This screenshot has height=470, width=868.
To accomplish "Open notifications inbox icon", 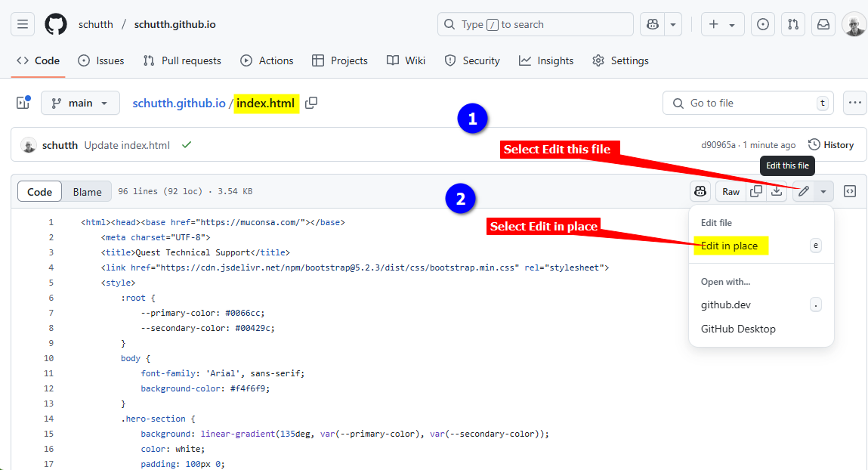I will coord(823,24).
